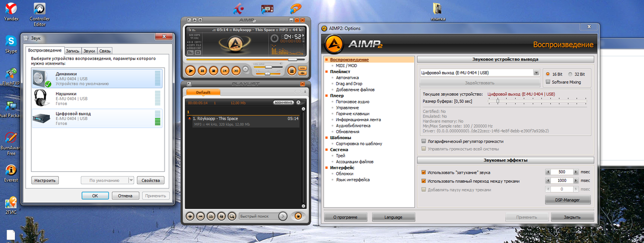This screenshot has width=644, height=243.
Task: Open Everest desktop shortcut
Action: click(11, 173)
